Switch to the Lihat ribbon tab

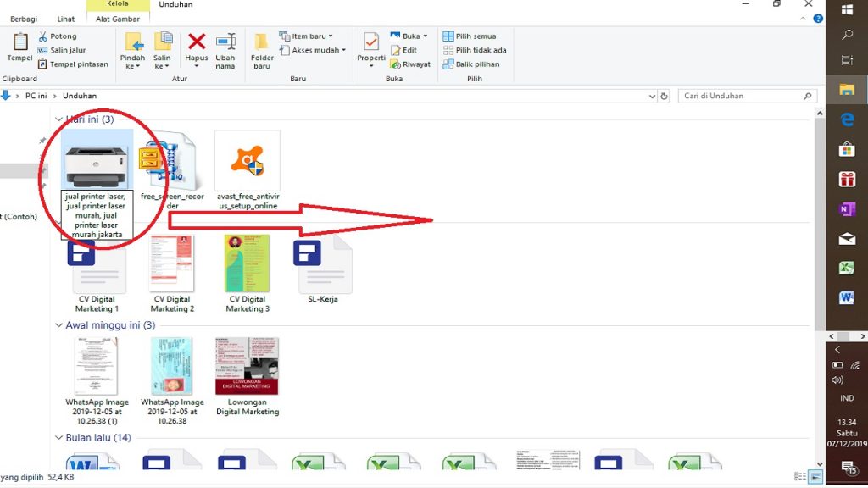(66, 19)
